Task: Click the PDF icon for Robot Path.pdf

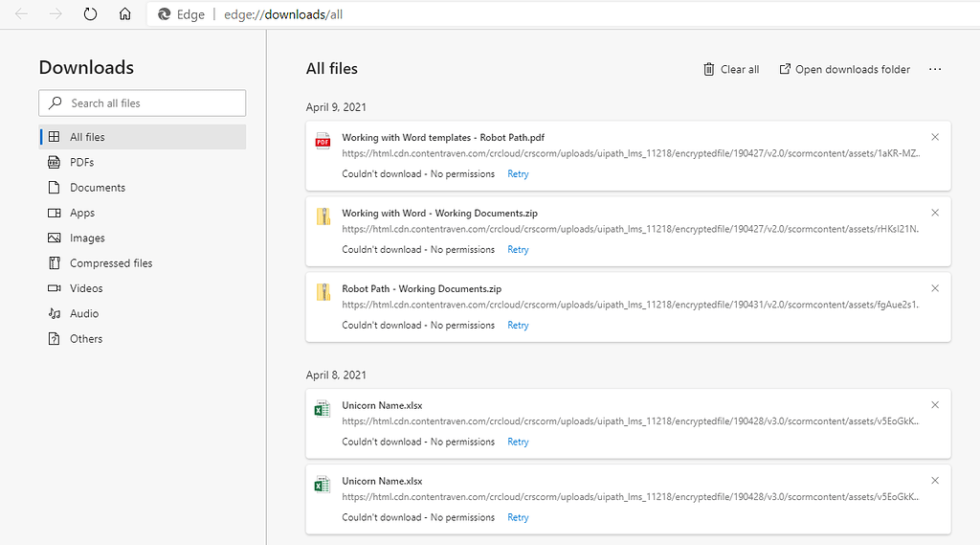Action: 323,142
